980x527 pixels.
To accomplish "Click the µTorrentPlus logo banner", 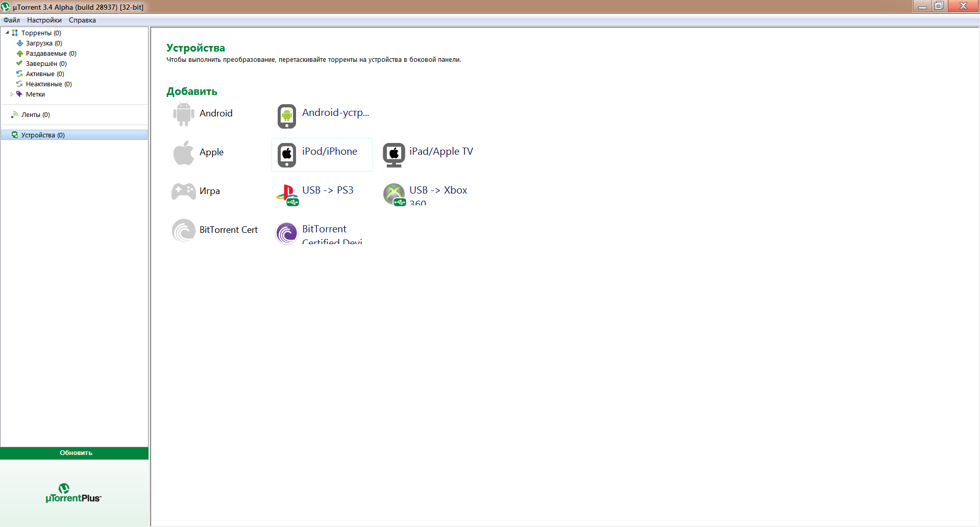I will [73, 493].
